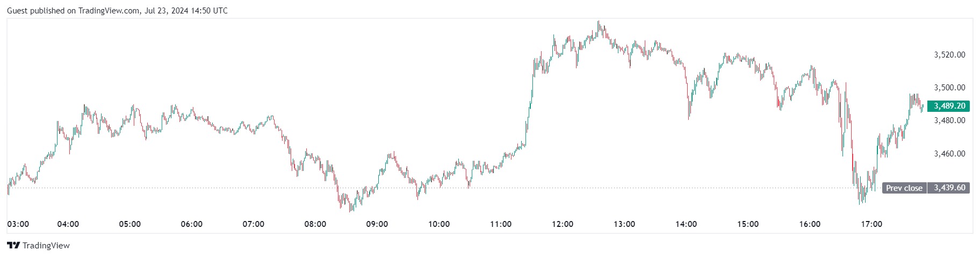Viewport: 980px width, 257px height.
Task: Click the TradingView text beside the logo
Action: (46, 246)
